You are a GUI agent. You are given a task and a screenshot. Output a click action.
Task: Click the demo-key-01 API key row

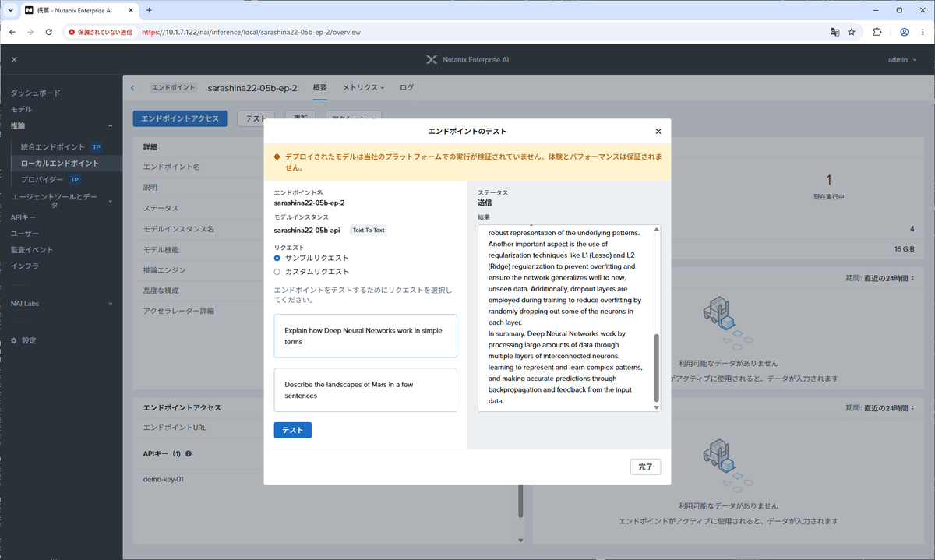tap(164, 480)
